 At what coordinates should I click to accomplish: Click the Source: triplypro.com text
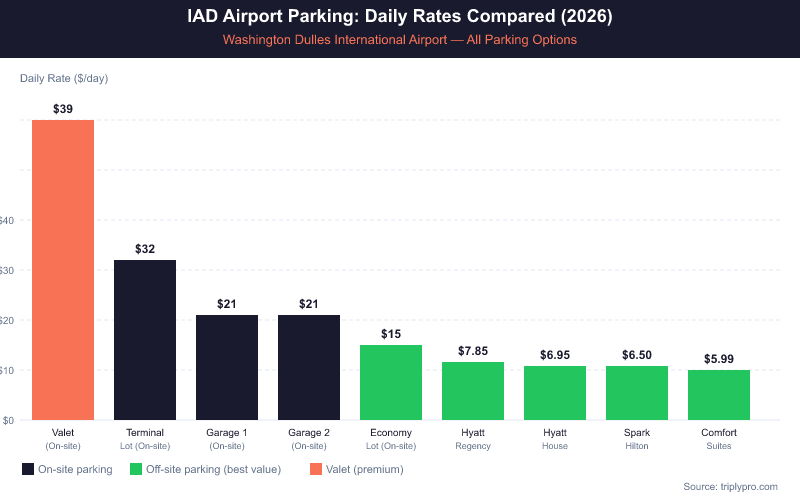click(x=730, y=486)
